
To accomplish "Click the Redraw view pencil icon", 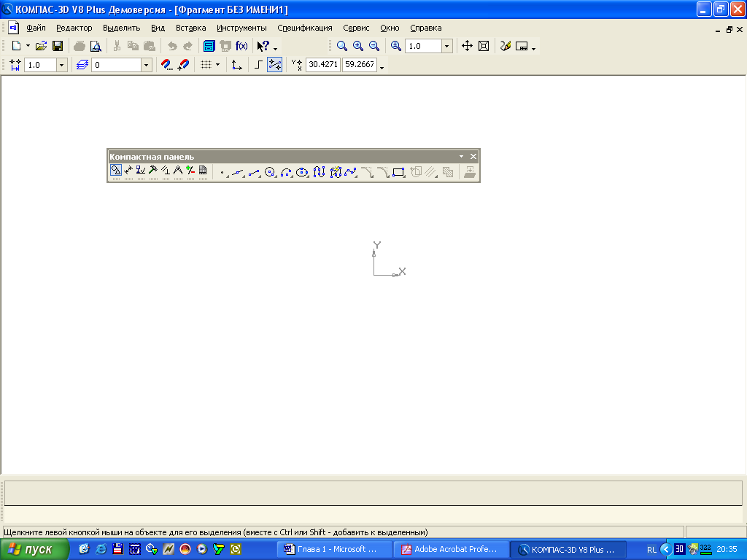I will [x=506, y=46].
